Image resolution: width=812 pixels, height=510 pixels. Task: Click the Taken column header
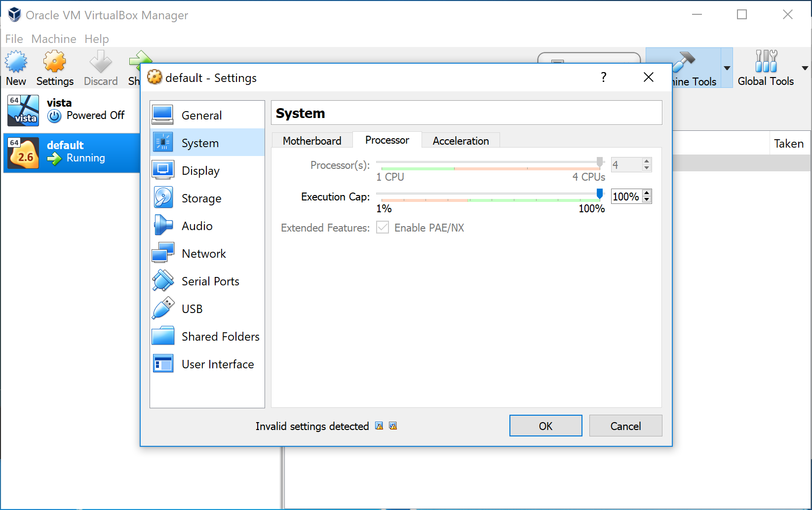(x=789, y=144)
